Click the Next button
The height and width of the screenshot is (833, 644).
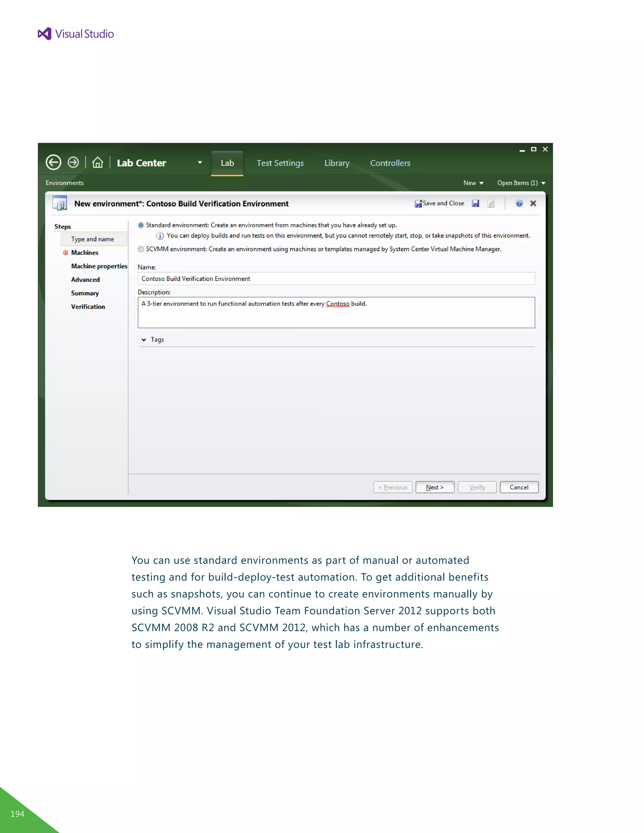point(435,487)
